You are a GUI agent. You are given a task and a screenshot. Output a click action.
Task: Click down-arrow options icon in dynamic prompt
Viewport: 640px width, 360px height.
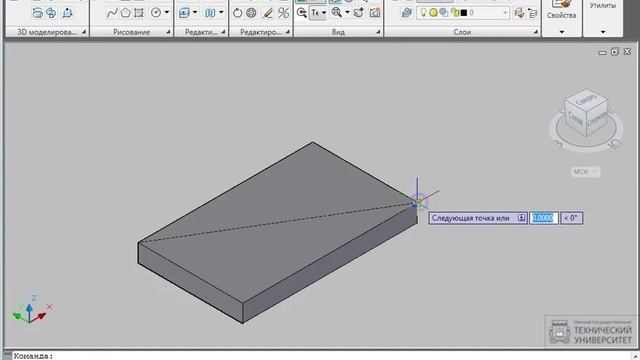[521, 218]
